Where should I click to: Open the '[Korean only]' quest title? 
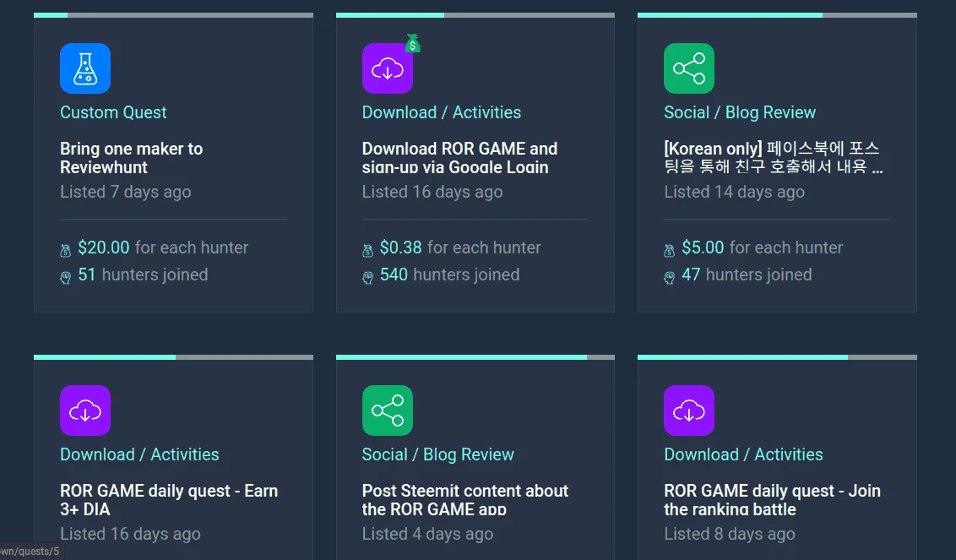pyautogui.click(x=773, y=158)
